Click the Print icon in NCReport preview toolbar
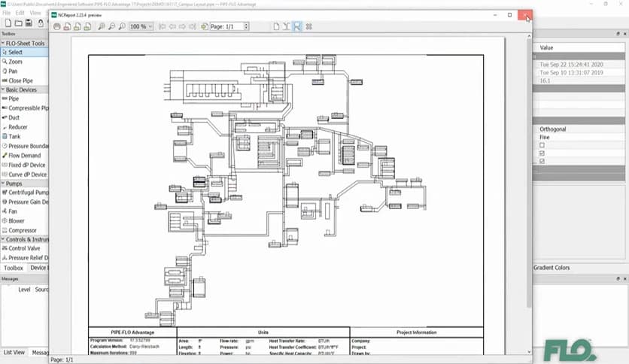Screen dimensions: 629x364 coord(57,26)
